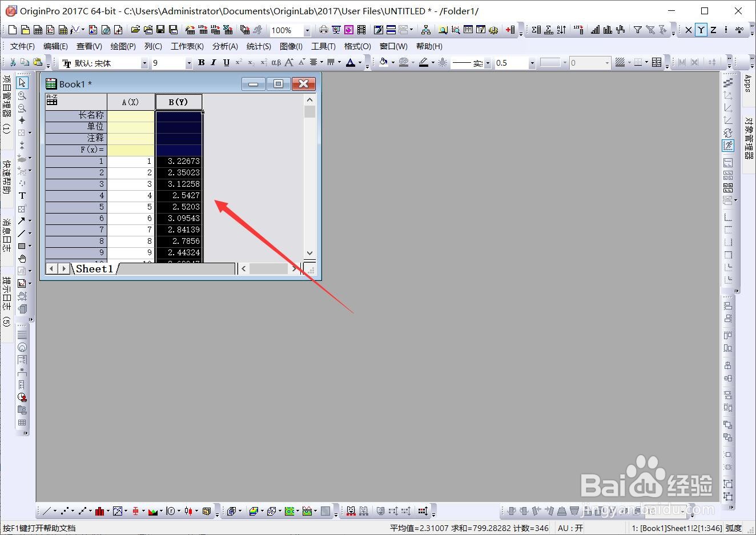
Task: Choose the Column bar chart icon in the bottom toolbar
Action: point(100,511)
